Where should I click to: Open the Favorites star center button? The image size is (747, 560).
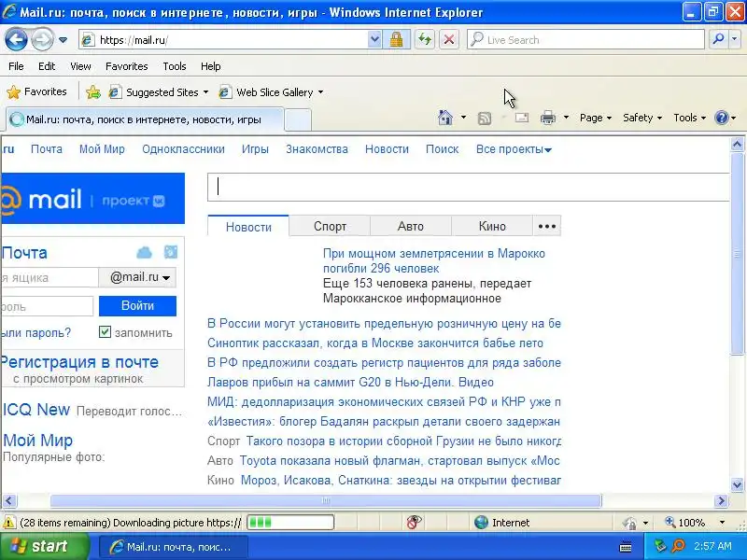(37, 91)
